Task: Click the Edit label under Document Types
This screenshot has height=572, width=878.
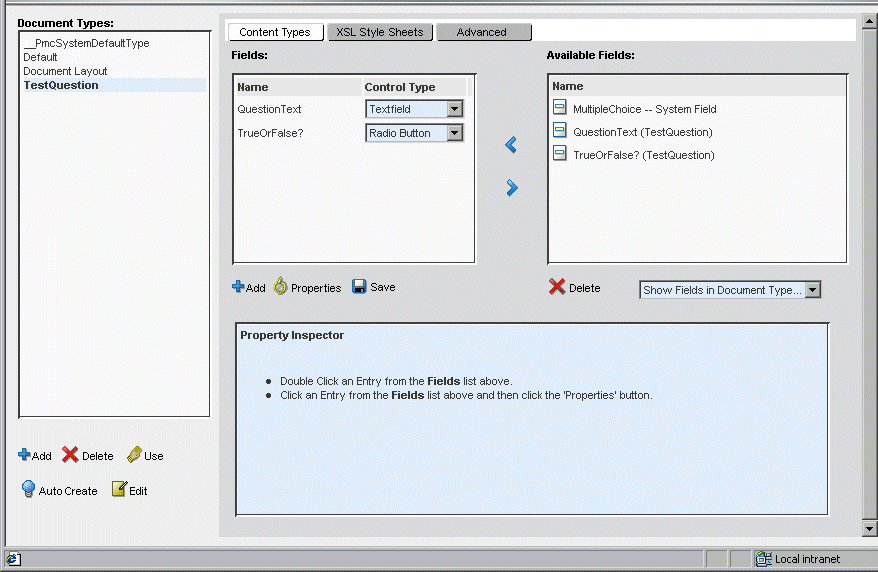Action: pos(138,491)
